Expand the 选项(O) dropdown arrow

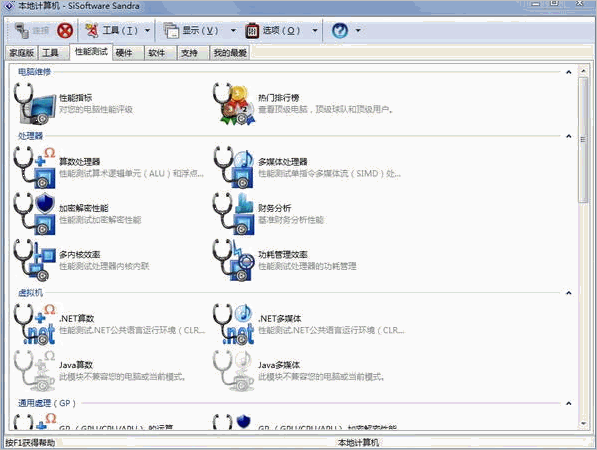pyautogui.click(x=315, y=30)
